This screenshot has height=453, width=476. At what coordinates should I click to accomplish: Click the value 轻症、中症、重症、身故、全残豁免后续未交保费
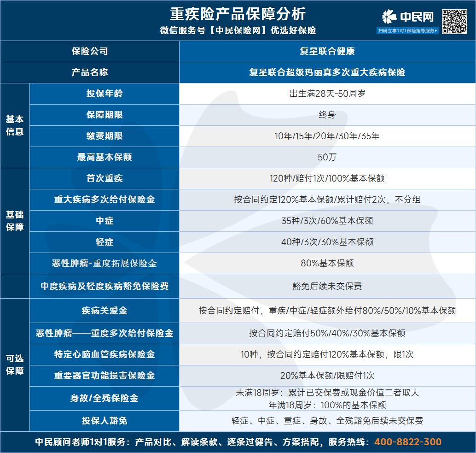[x=327, y=421]
